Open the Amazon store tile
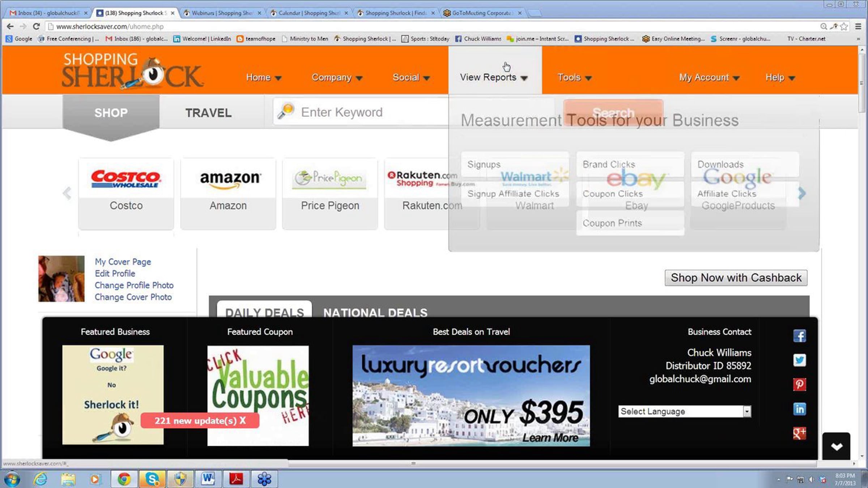 point(228,194)
